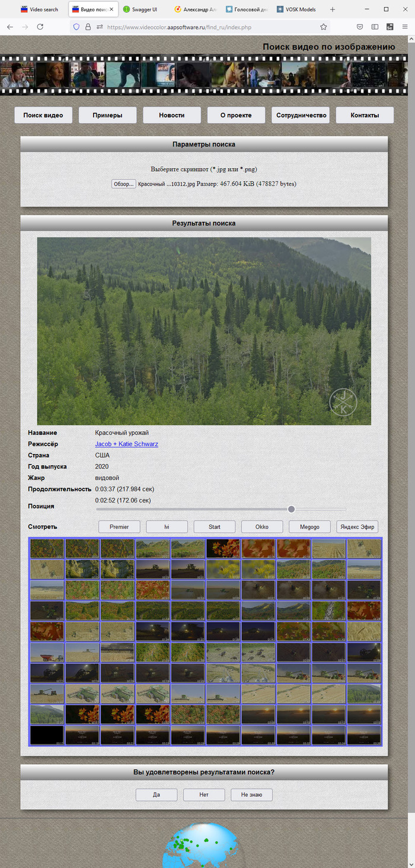Open the Pocket save icon in toolbar
This screenshot has height=868, width=415.
(x=360, y=27)
